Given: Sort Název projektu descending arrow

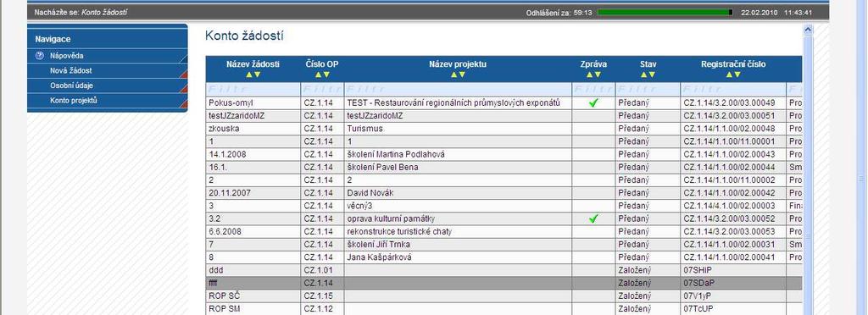Looking at the screenshot, I should click(x=462, y=75).
